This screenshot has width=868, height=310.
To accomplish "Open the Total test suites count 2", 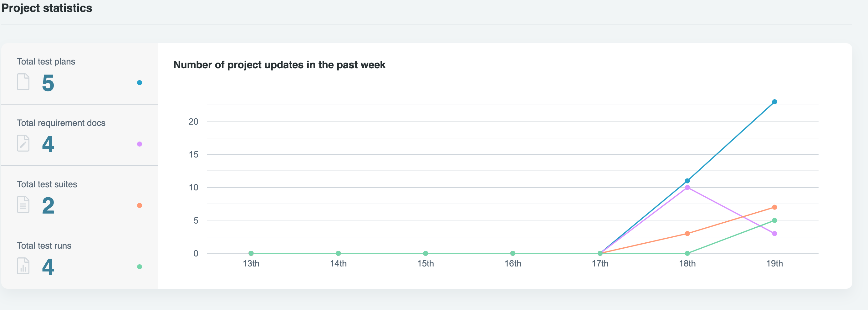I will (48, 206).
